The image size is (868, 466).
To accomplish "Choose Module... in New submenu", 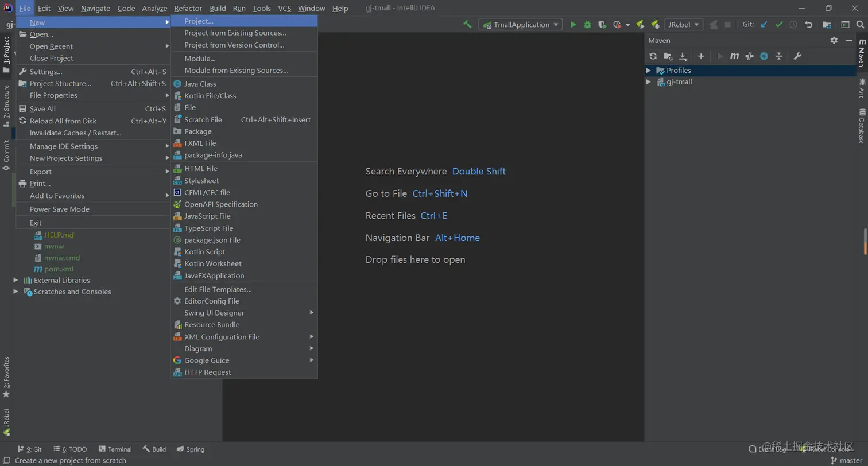I will (245, 59).
